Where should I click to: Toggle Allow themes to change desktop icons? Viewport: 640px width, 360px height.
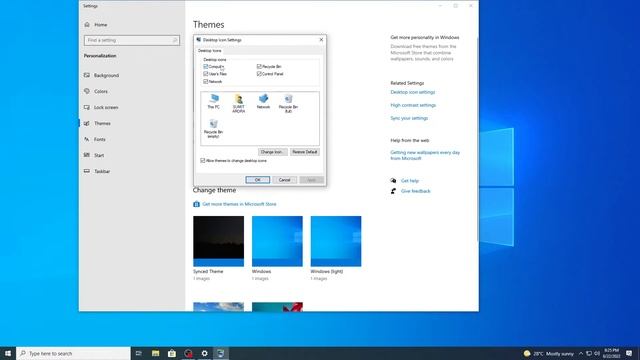[203, 161]
